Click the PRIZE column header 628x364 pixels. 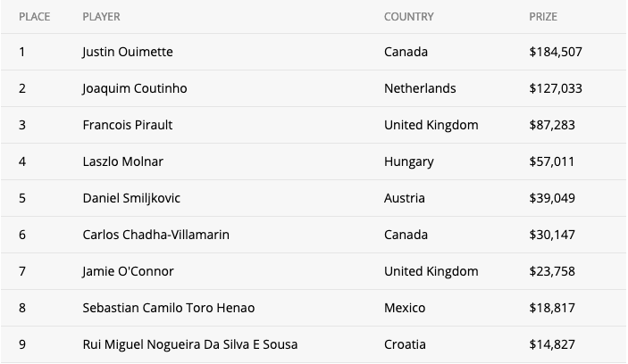point(543,17)
